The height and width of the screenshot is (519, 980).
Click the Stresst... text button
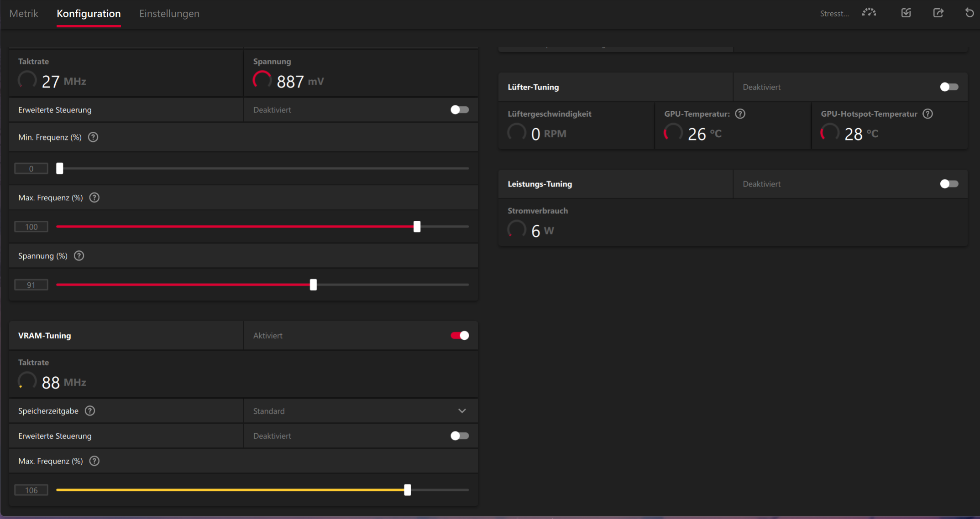834,14
